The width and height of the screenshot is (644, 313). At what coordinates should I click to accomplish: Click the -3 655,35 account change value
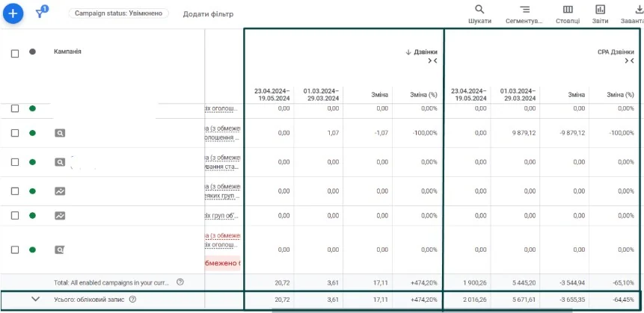pos(571,300)
